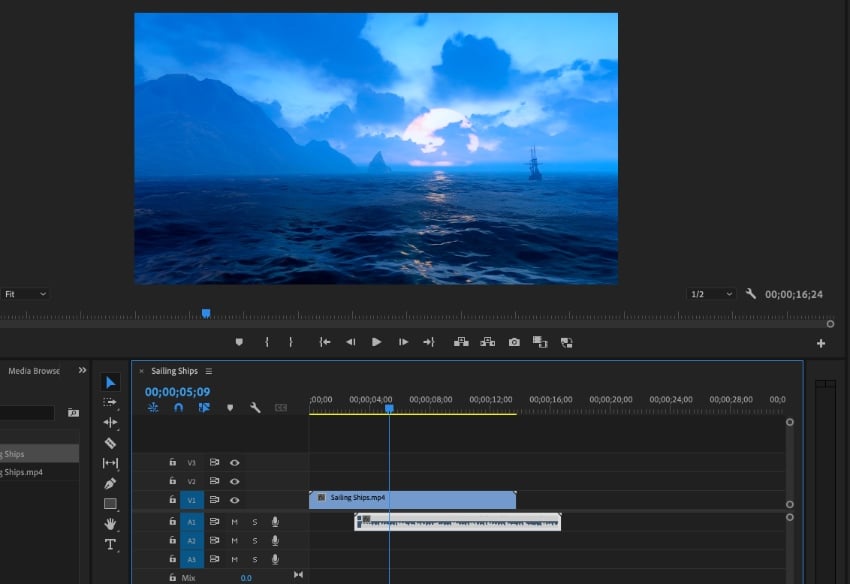Hide video track V1 output
The image size is (850, 584).
click(233, 499)
